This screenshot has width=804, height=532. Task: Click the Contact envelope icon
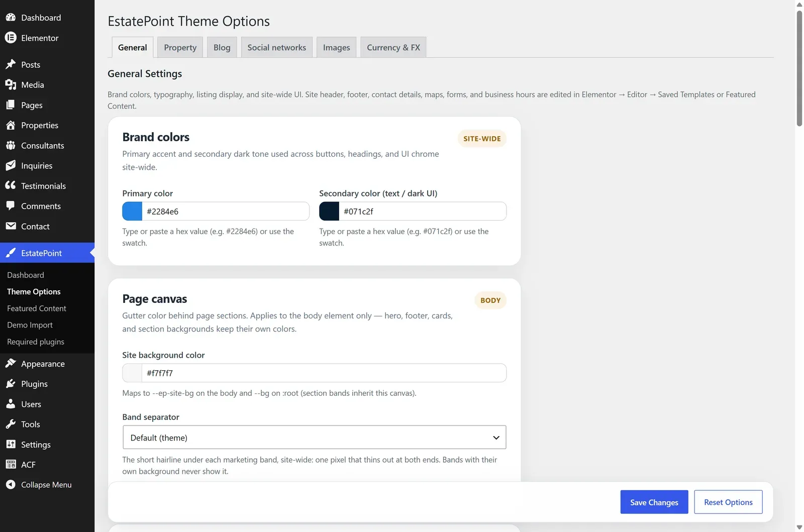tap(11, 226)
